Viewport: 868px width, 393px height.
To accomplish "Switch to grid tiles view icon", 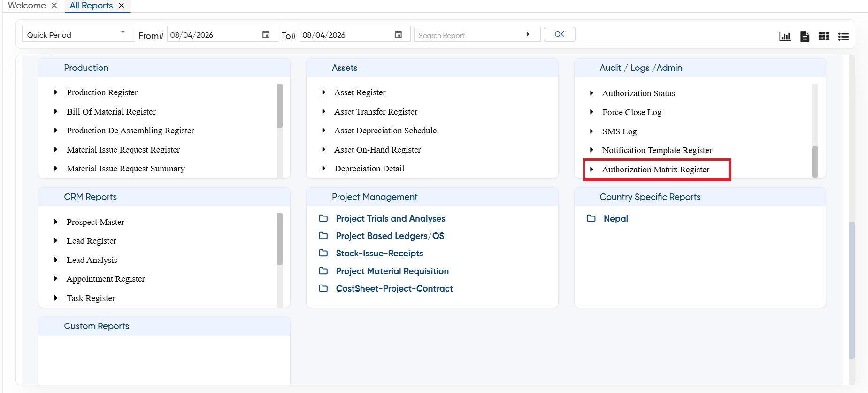I will click(x=824, y=37).
